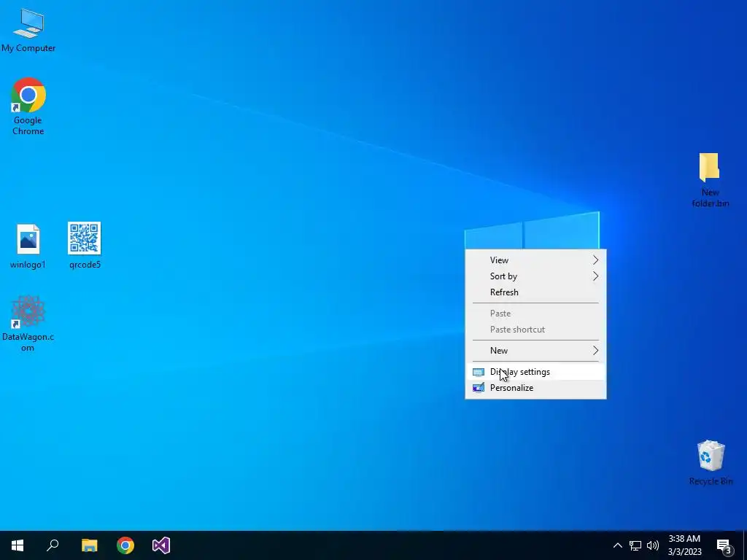Select the winlogo1 image file
This screenshot has height=560, width=747.
point(28,246)
